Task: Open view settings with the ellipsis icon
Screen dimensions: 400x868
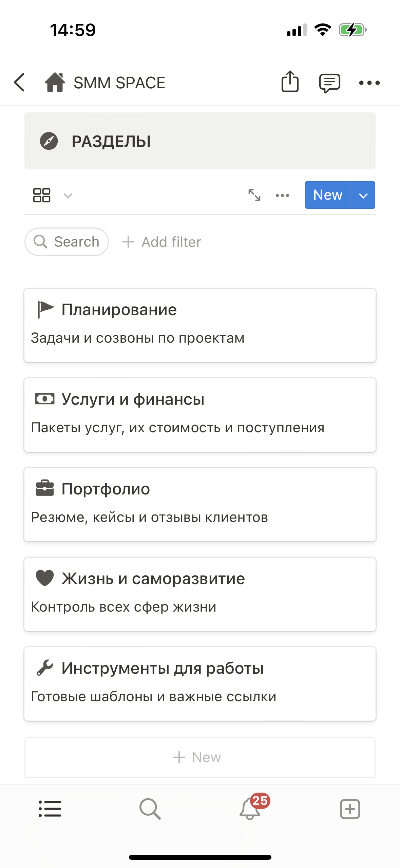Action: (x=282, y=195)
